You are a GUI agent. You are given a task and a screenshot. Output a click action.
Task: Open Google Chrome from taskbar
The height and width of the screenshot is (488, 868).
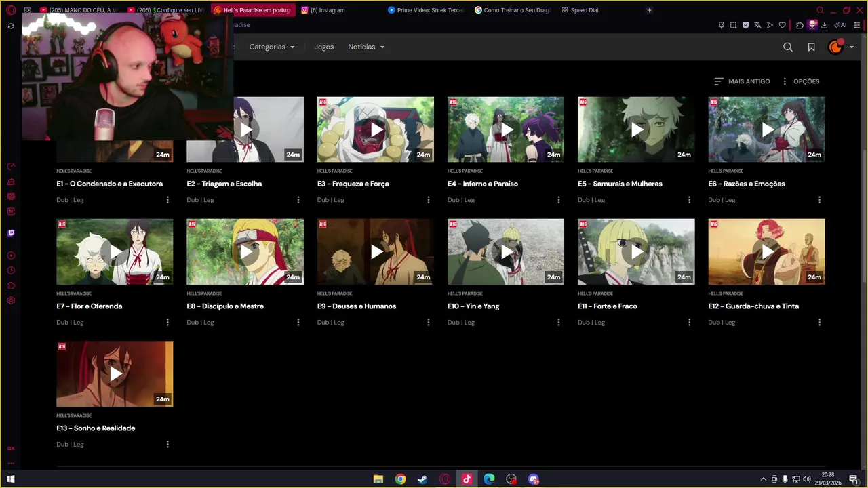(400, 479)
